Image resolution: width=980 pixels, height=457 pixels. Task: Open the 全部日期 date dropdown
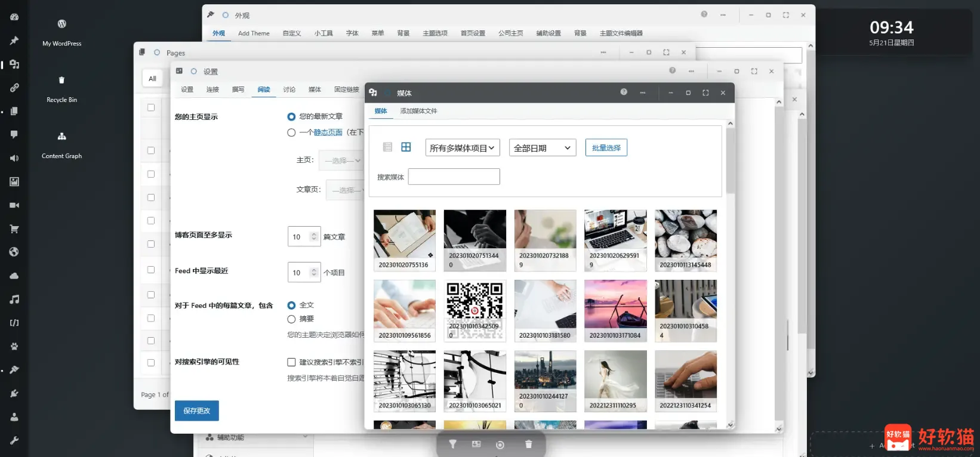(x=543, y=148)
